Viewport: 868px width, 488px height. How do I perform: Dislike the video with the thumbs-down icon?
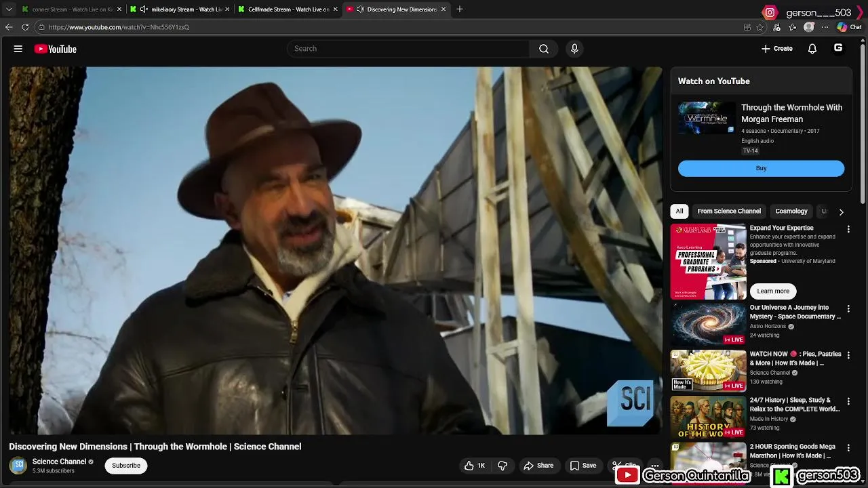[502, 466]
